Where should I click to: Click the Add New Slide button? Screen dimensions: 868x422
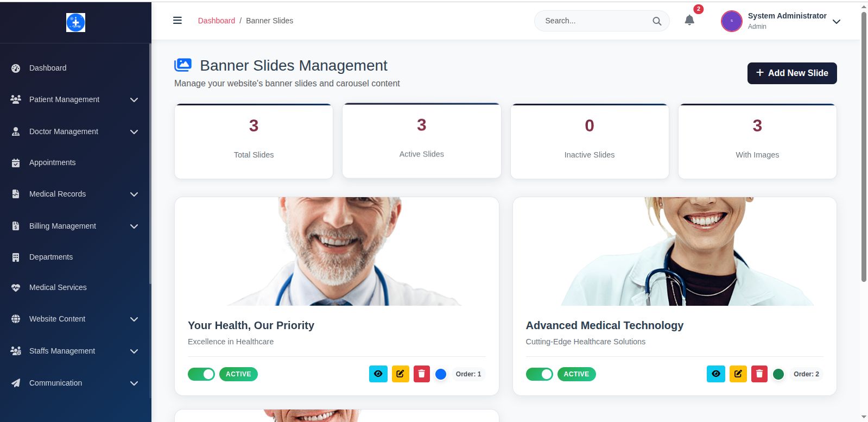(792, 73)
